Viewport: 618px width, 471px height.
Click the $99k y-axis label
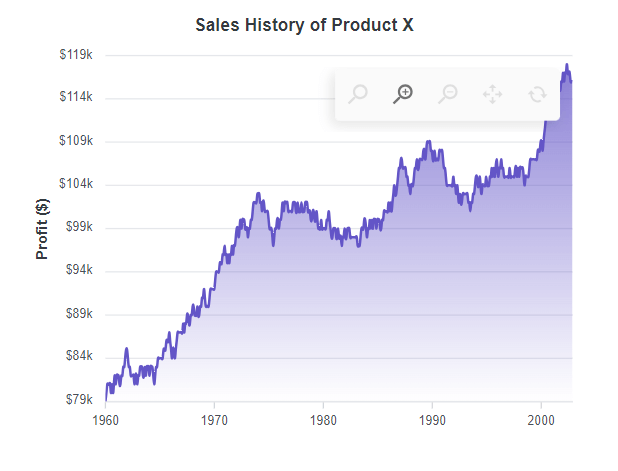click(78, 227)
